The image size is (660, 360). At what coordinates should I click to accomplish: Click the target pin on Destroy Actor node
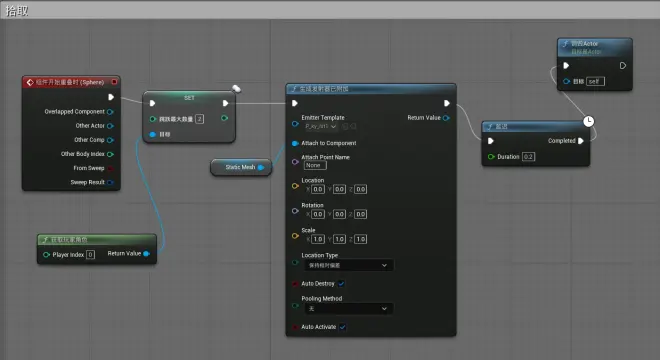567,81
